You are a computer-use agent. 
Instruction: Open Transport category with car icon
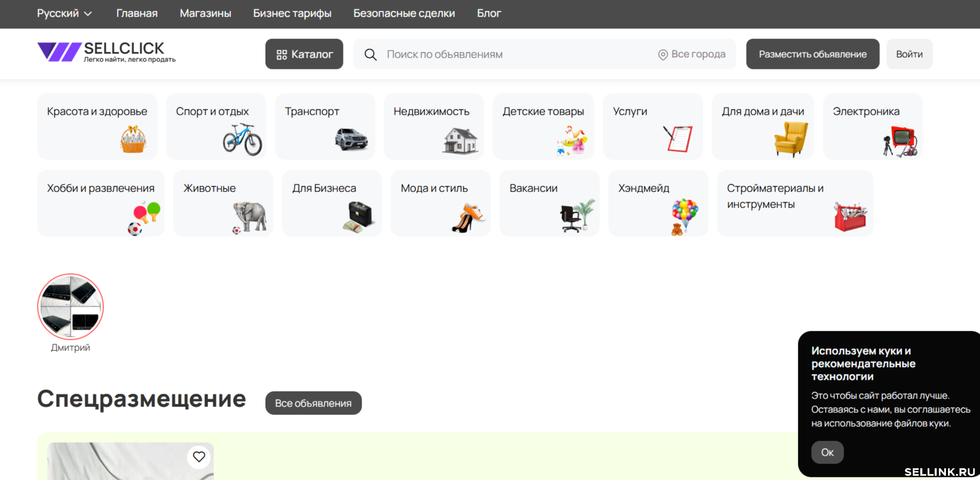(x=325, y=126)
